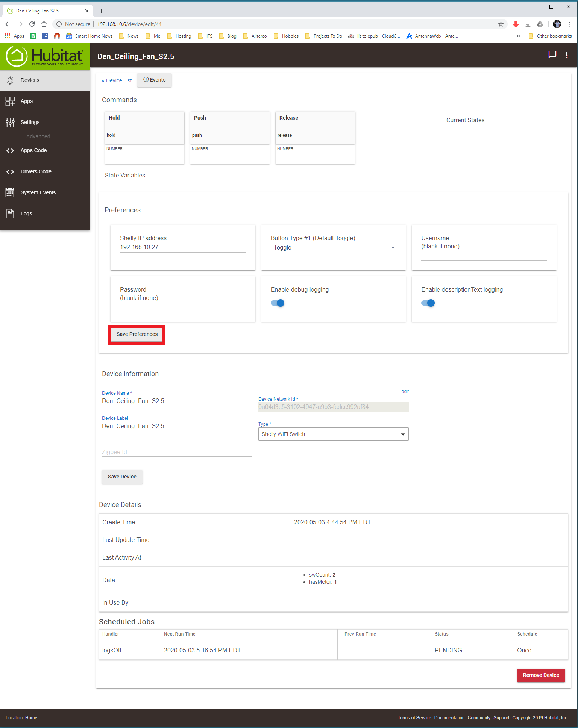The height and width of the screenshot is (728, 578).
Task: Click Remove Device button
Action: click(x=541, y=675)
